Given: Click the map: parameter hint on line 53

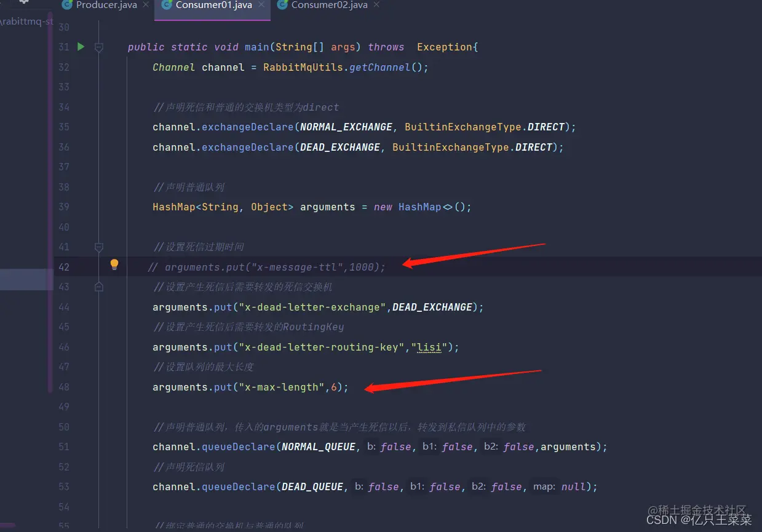Looking at the screenshot, I should tap(544, 486).
